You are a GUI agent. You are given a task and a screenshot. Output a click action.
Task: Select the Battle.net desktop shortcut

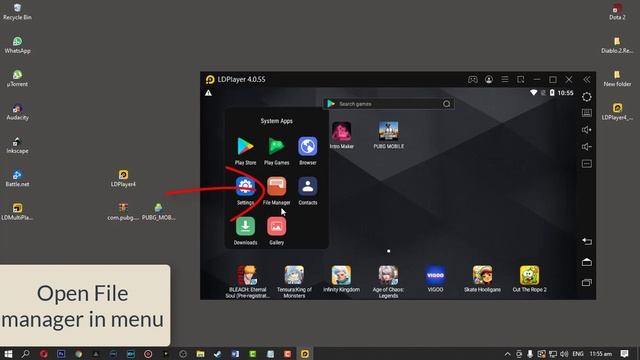(x=17, y=179)
